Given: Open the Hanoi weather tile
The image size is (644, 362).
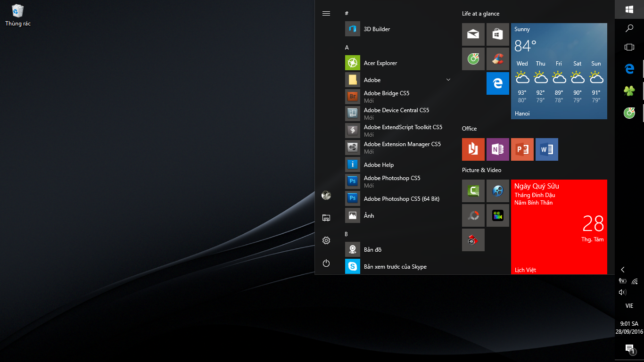Looking at the screenshot, I should click(559, 71).
